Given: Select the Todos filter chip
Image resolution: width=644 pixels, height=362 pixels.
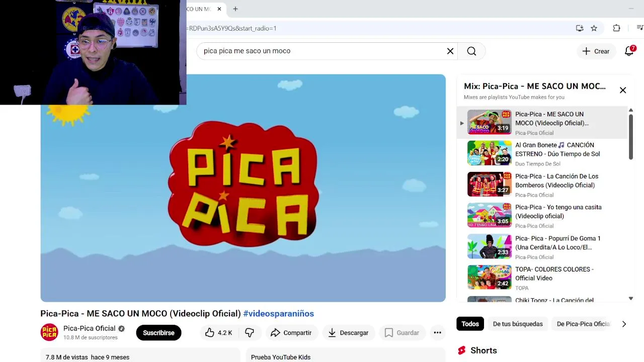Looking at the screenshot, I should click(470, 324).
